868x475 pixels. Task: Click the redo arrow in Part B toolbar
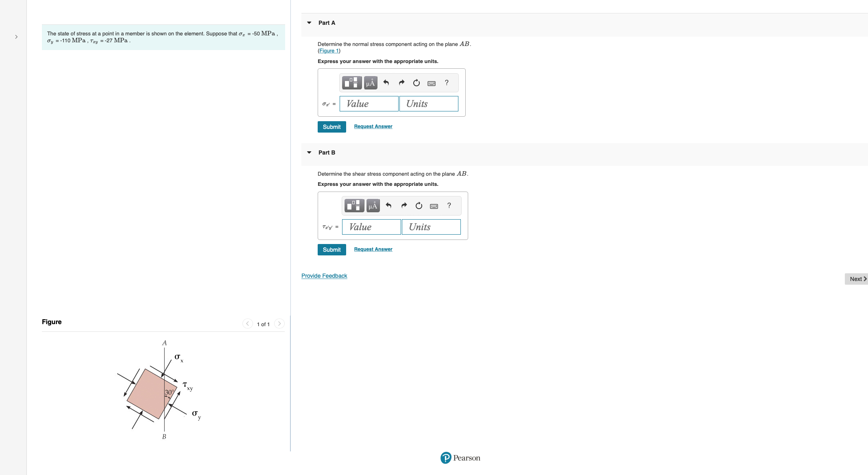point(404,205)
